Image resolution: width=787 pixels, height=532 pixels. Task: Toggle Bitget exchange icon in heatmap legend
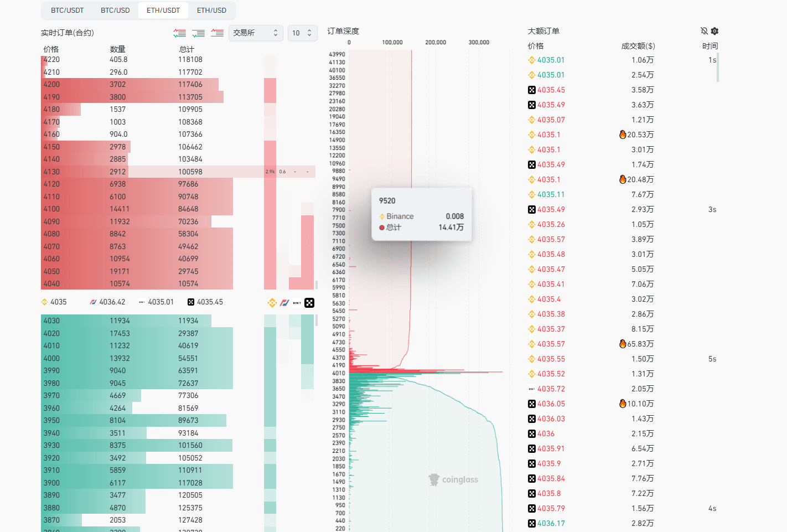click(284, 303)
